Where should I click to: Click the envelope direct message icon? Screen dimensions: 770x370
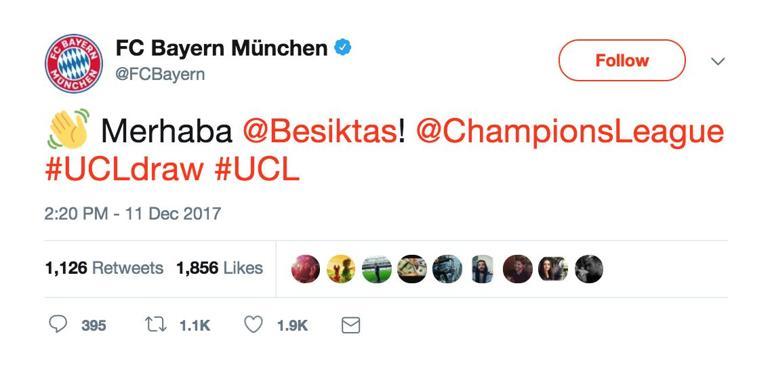click(x=351, y=325)
